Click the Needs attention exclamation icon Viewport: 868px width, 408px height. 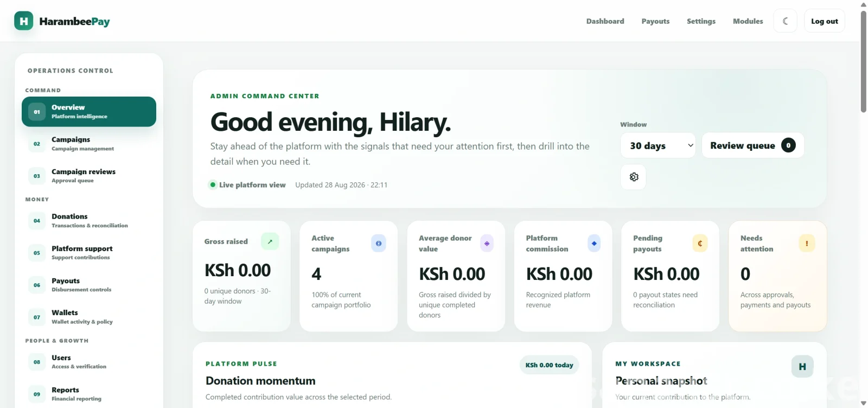(x=807, y=244)
